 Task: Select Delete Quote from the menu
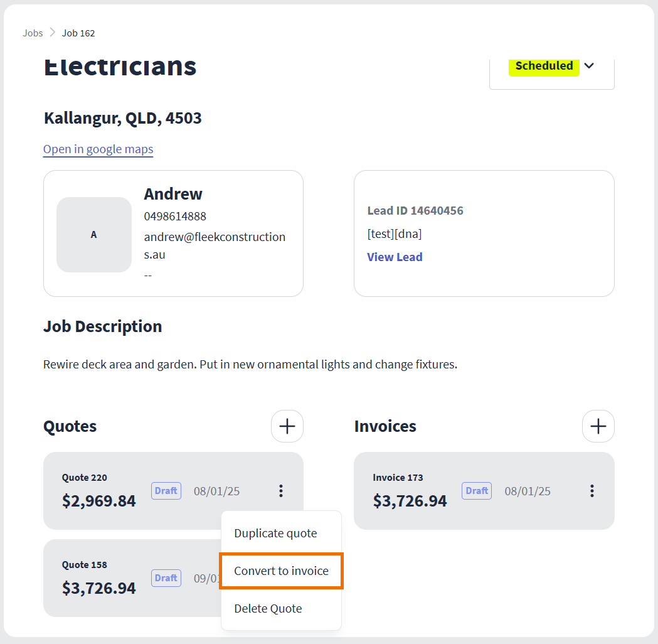pos(268,609)
